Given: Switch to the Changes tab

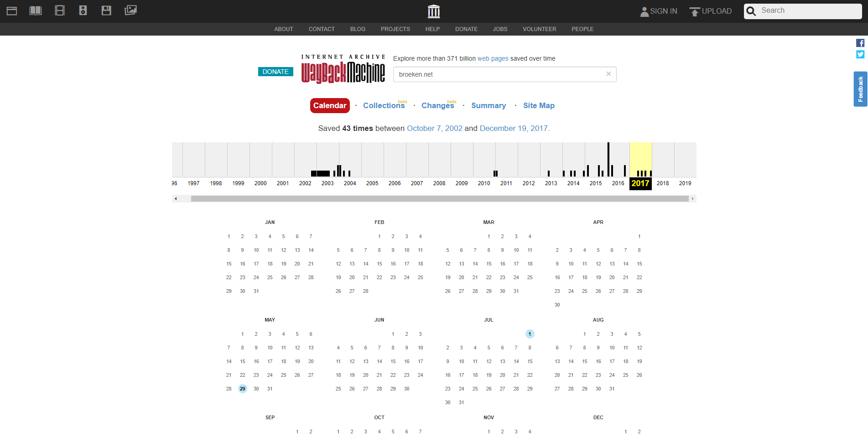Looking at the screenshot, I should click(x=437, y=105).
